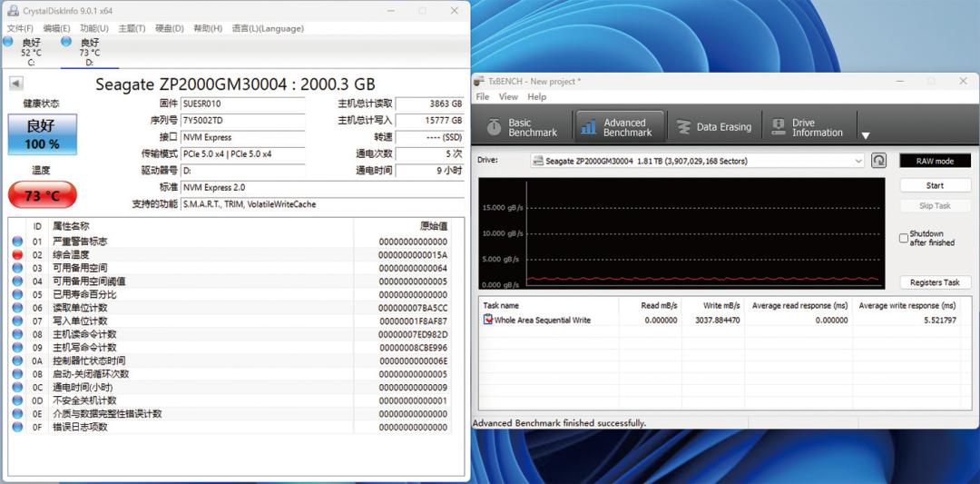Select the Advanced Benchmark bar chart icon

point(590,128)
